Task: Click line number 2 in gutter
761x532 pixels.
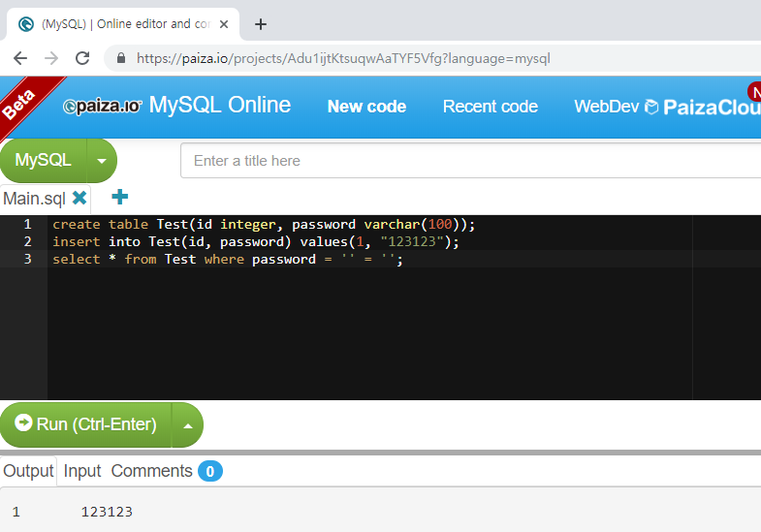Action: [28, 241]
